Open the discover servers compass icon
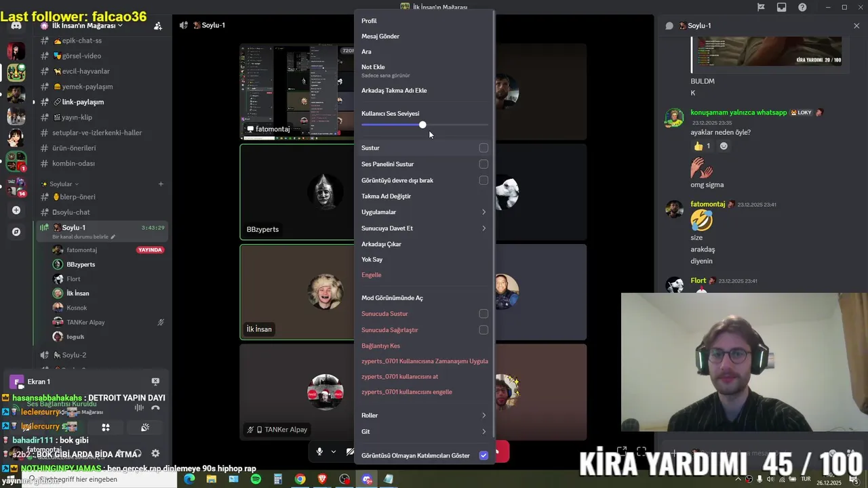The height and width of the screenshot is (488, 868). [16, 232]
